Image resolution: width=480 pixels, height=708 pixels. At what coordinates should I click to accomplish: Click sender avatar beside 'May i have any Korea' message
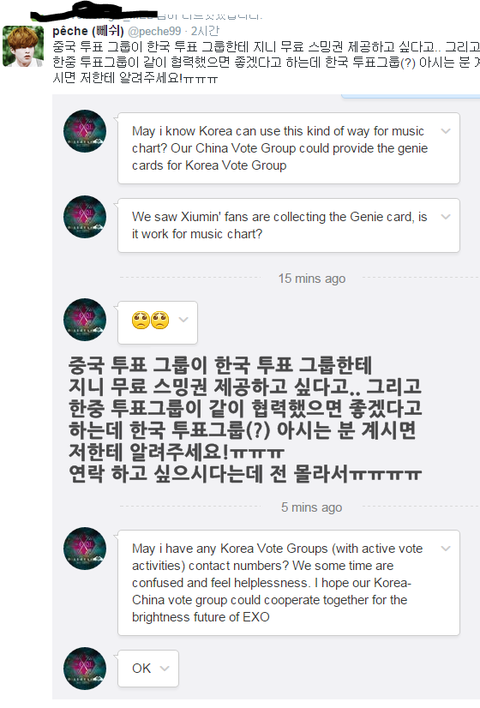click(85, 548)
